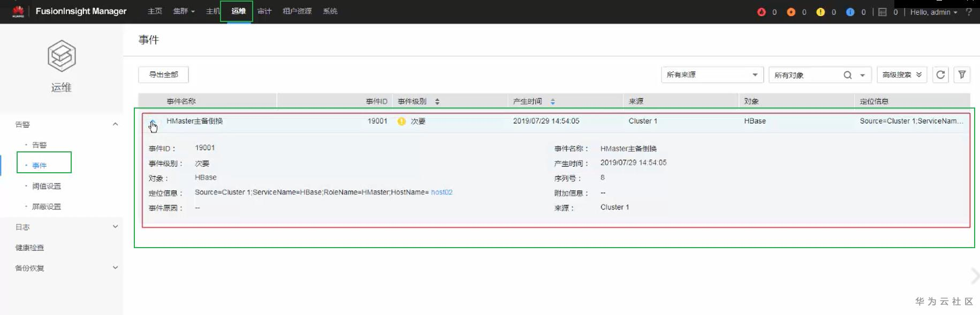Select 事件 in the sidebar
The image size is (980, 315).
(x=39, y=165)
